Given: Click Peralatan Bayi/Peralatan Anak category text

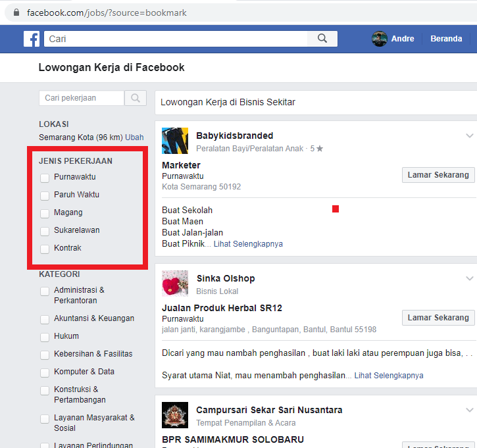Looking at the screenshot, I should 250,149.
